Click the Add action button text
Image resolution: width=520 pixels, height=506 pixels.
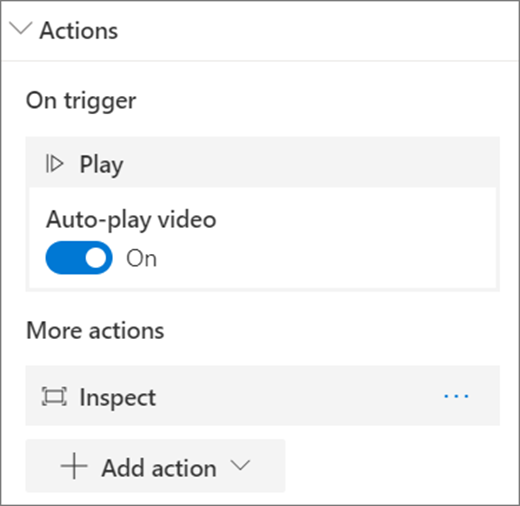tap(159, 468)
